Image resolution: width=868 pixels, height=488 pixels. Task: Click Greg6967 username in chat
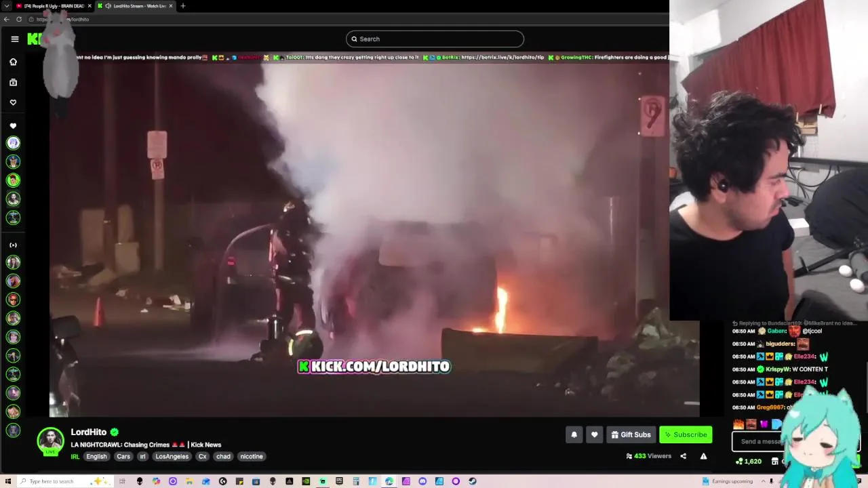[770, 407]
